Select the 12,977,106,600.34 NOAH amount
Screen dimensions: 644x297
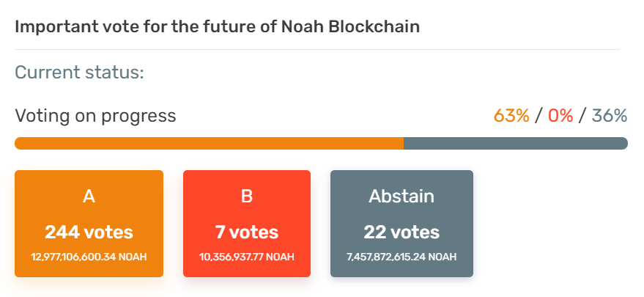89,257
